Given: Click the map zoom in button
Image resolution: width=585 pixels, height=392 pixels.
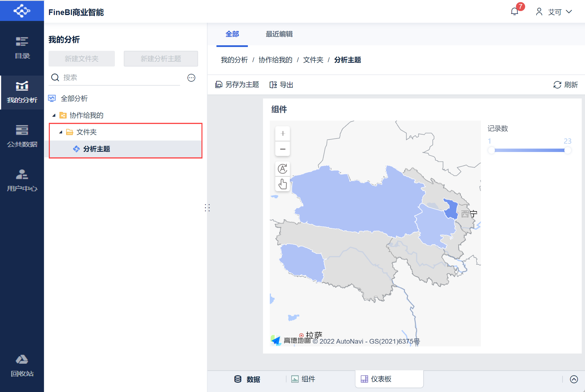Looking at the screenshot, I should (283, 133).
